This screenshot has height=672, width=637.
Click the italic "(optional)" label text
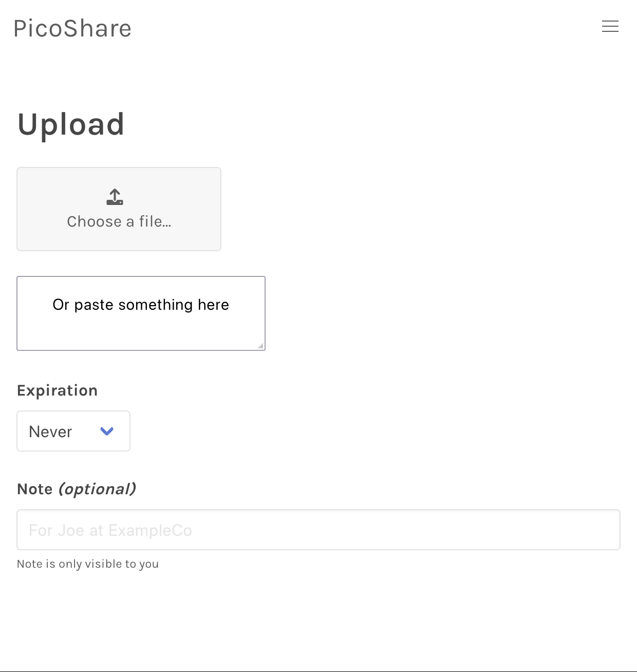pos(98,489)
